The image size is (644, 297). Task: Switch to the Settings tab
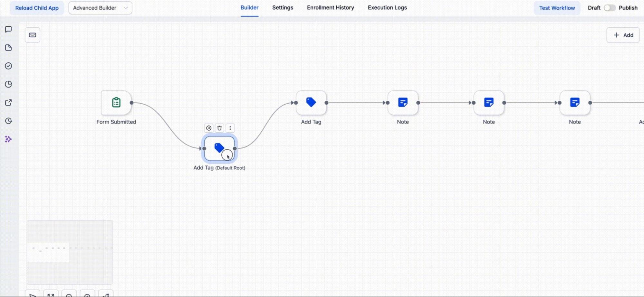283,8
